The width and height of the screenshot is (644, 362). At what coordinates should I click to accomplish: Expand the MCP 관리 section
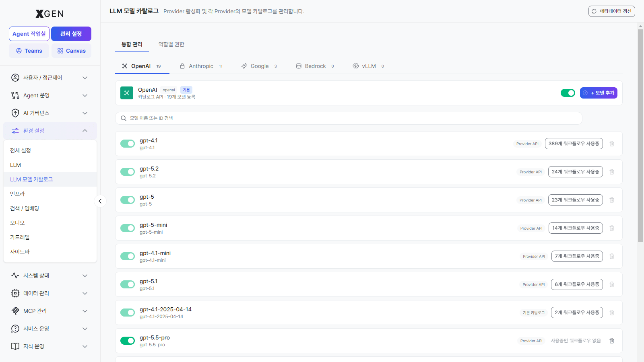[85, 311]
